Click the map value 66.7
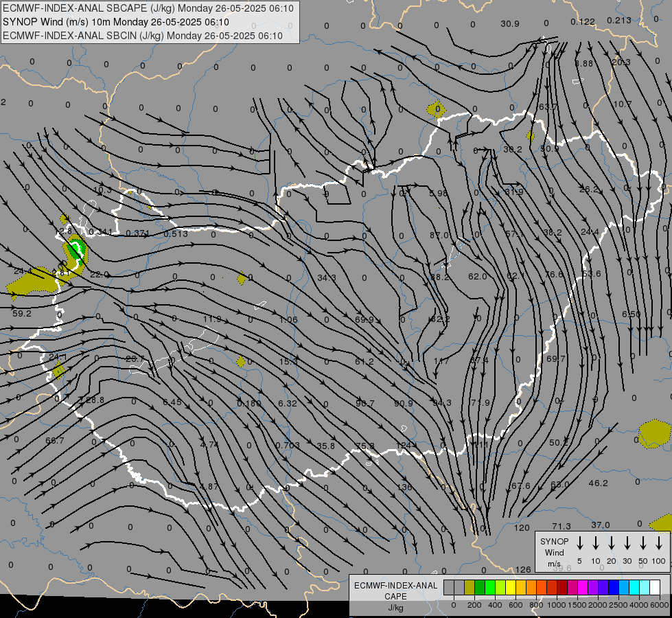This screenshot has width=672, height=618. [54, 440]
